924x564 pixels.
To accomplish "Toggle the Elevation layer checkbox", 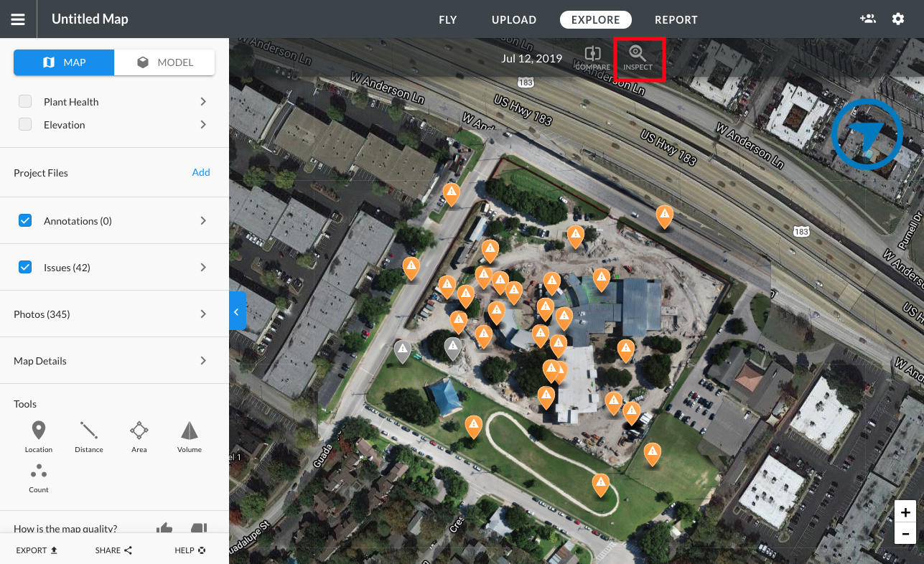I will (25, 124).
